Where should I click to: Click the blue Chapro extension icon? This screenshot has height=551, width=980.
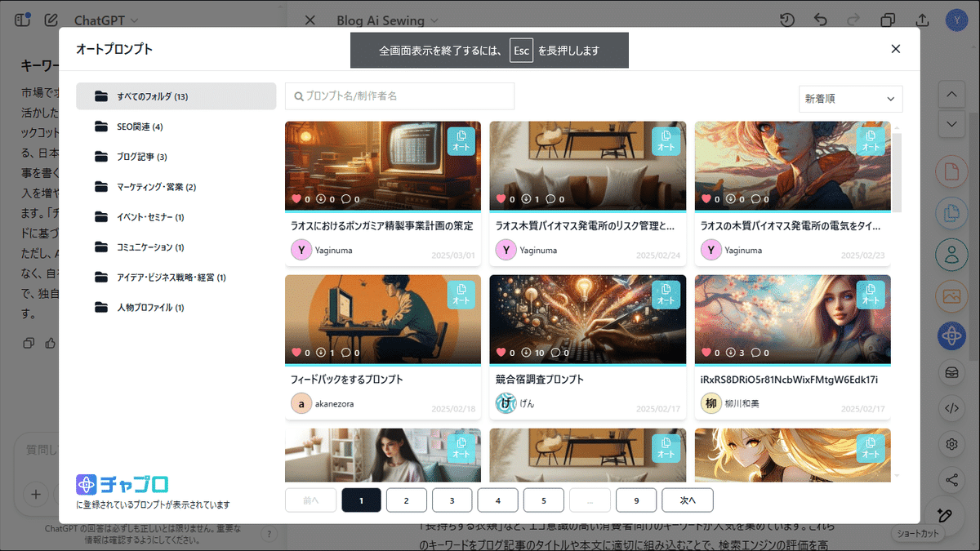point(951,335)
